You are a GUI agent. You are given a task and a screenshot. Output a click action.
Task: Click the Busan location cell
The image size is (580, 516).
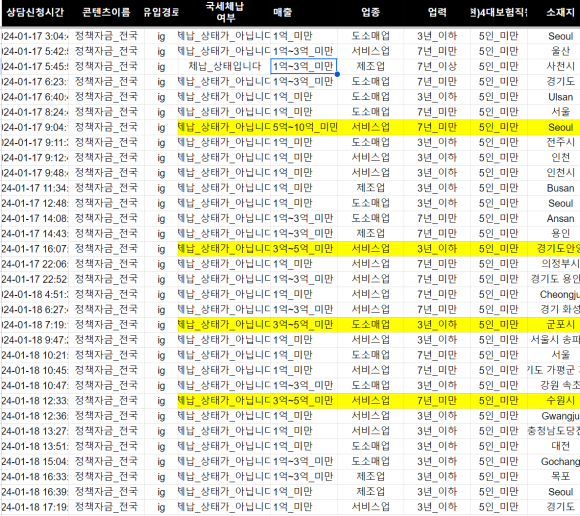coord(560,188)
